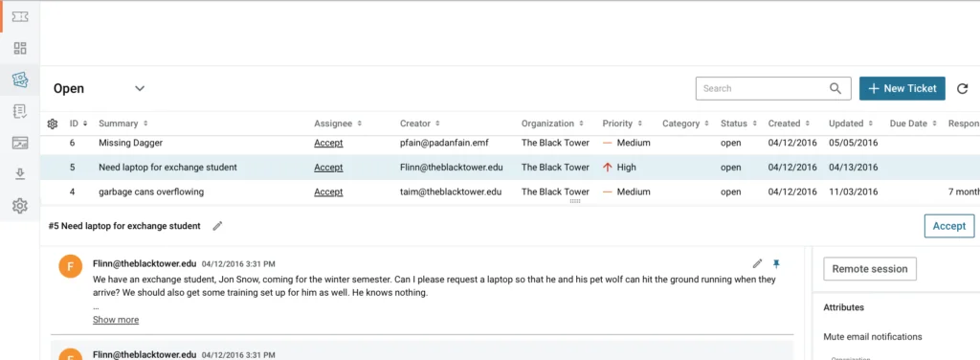Sort by Priority column
Image resolution: width=980 pixels, height=360 pixels.
tap(622, 124)
